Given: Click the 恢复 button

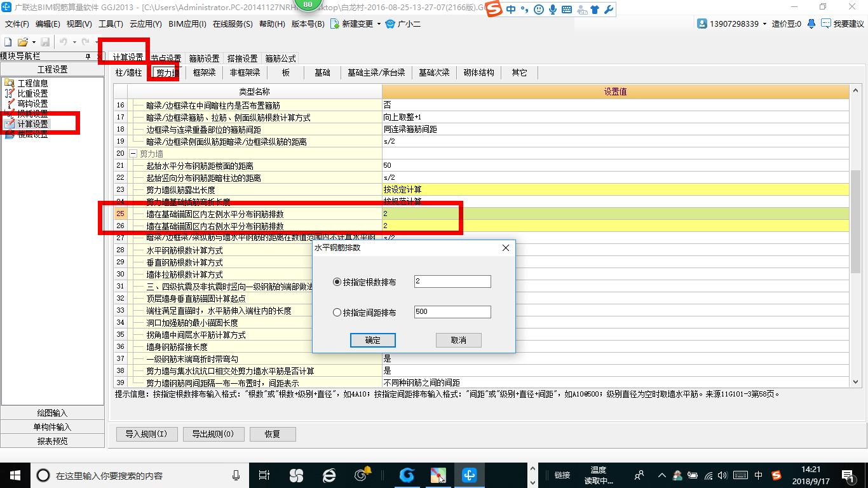Looking at the screenshot, I should (x=273, y=435).
